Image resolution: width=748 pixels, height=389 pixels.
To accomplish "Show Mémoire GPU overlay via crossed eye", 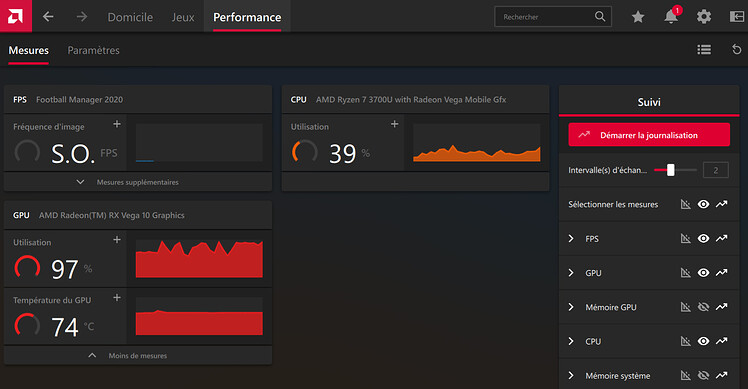I will point(703,307).
